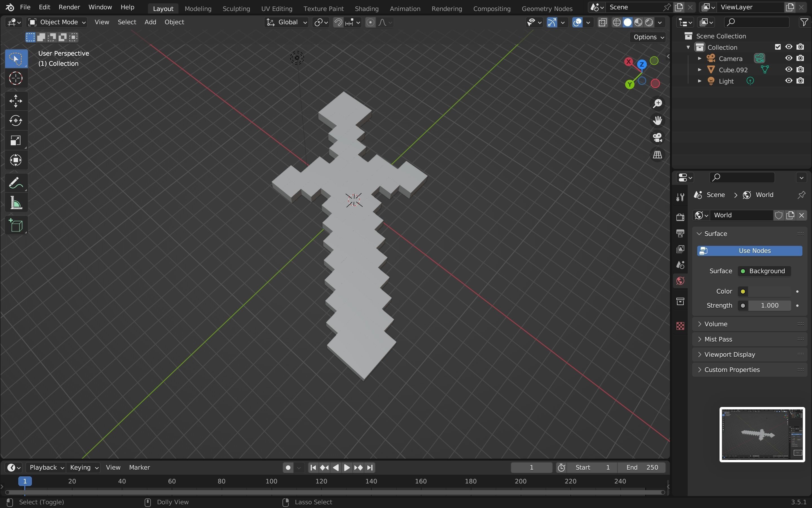The height and width of the screenshot is (508, 812).
Task: Open the Scene properties tab
Action: (x=680, y=265)
